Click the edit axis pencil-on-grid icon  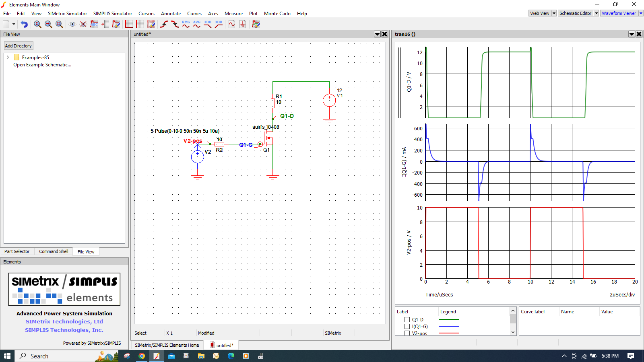click(151, 24)
